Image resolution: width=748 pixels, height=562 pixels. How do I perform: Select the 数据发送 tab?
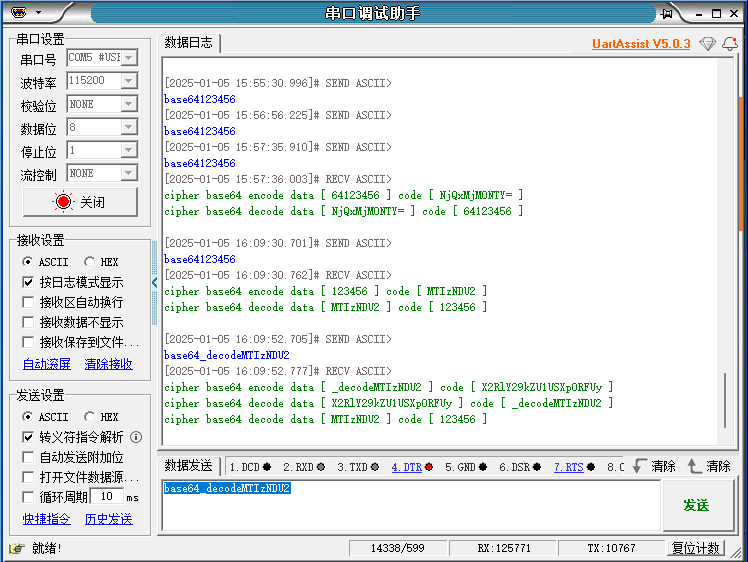point(189,466)
